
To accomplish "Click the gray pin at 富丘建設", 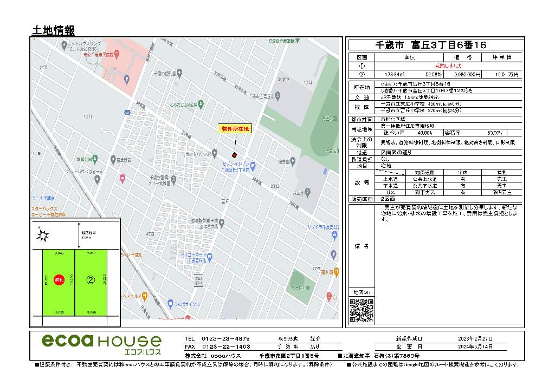I will (112, 159).
